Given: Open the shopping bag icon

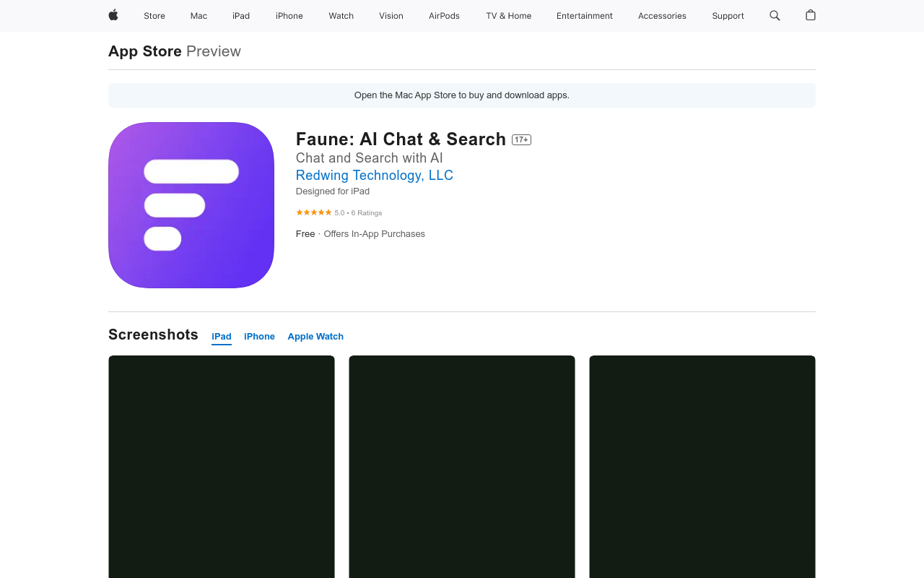Looking at the screenshot, I should (811, 15).
